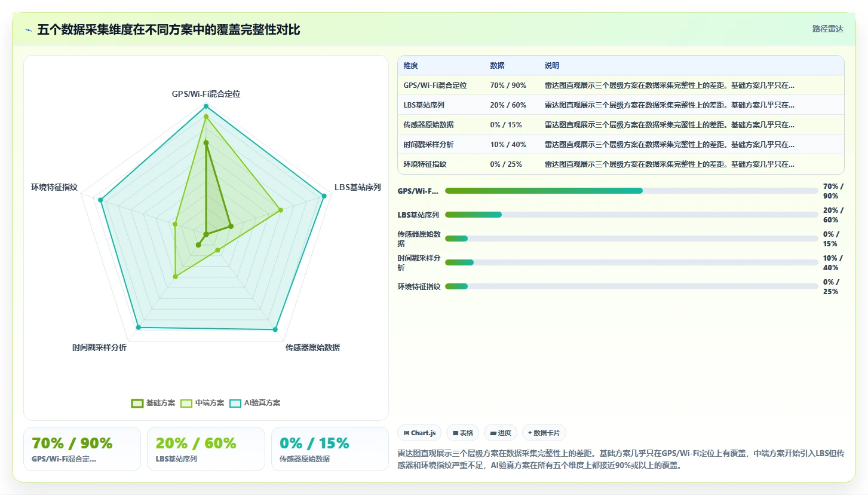
Task: Click the 时间戳采样分析 progress bar
Action: (631, 262)
